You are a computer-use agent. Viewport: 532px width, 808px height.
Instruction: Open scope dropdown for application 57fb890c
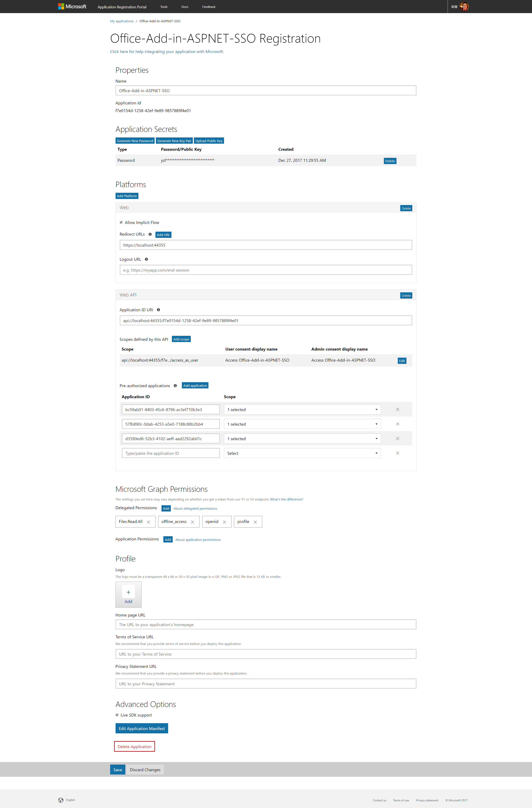[302, 424]
